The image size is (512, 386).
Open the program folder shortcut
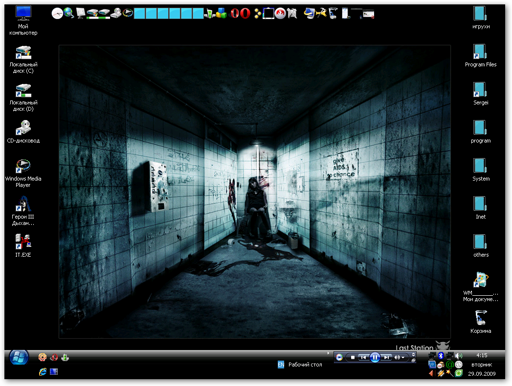(480, 132)
